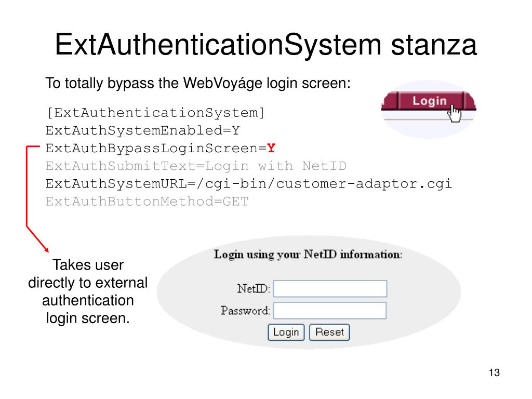
Task: Click 'To totally bypass the WebVoyáge login screen:' text
Action: 198,83
